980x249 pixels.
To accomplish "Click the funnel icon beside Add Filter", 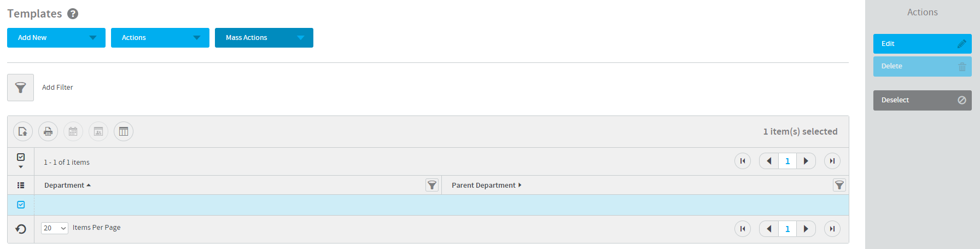I will pyautogui.click(x=20, y=88).
